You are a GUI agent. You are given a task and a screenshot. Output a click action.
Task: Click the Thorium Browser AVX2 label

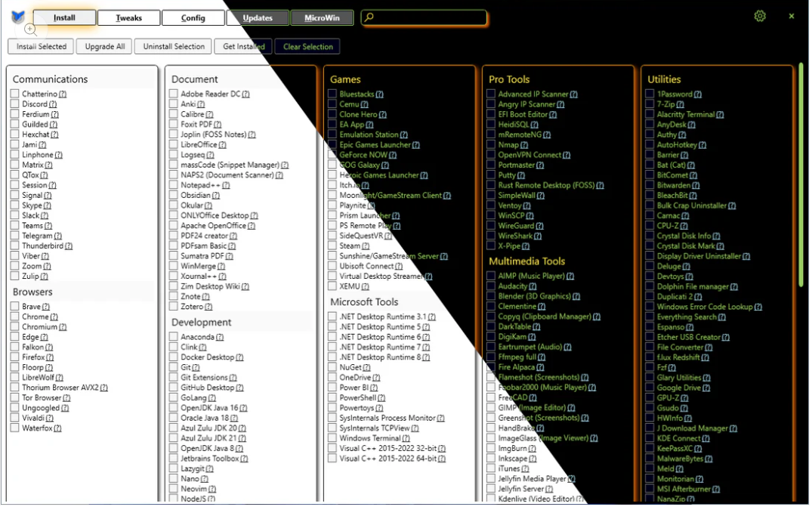[60, 388]
